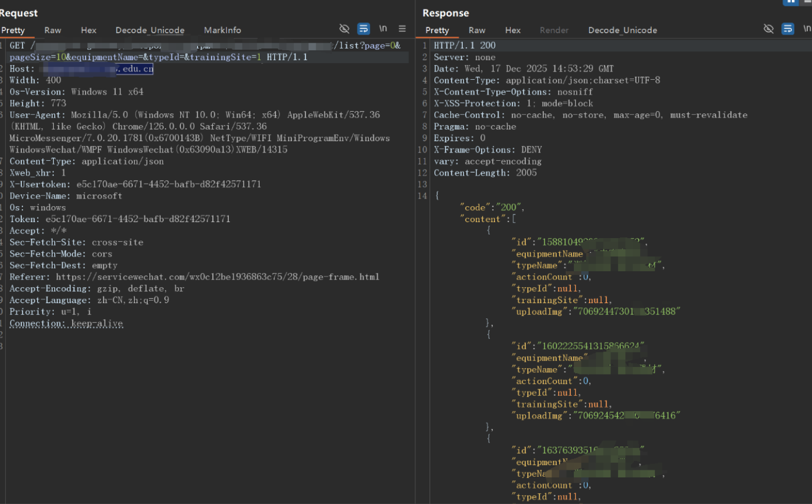This screenshot has width=812, height=504.
Task: Click the Response panel title
Action: (x=446, y=13)
